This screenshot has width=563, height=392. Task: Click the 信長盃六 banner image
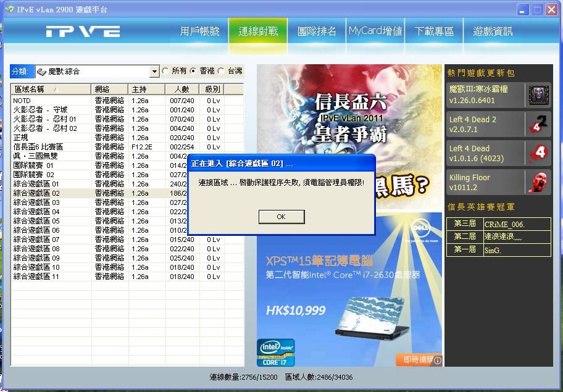point(349,136)
